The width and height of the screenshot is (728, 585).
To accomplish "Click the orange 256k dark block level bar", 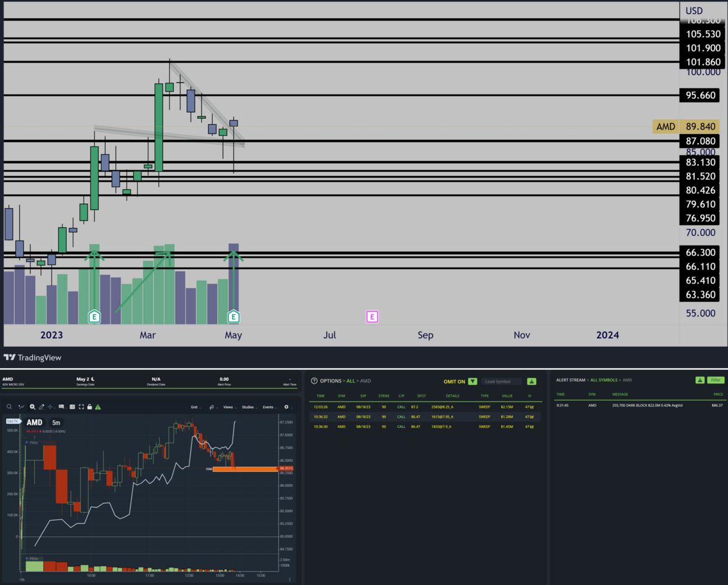I will 245,469.
